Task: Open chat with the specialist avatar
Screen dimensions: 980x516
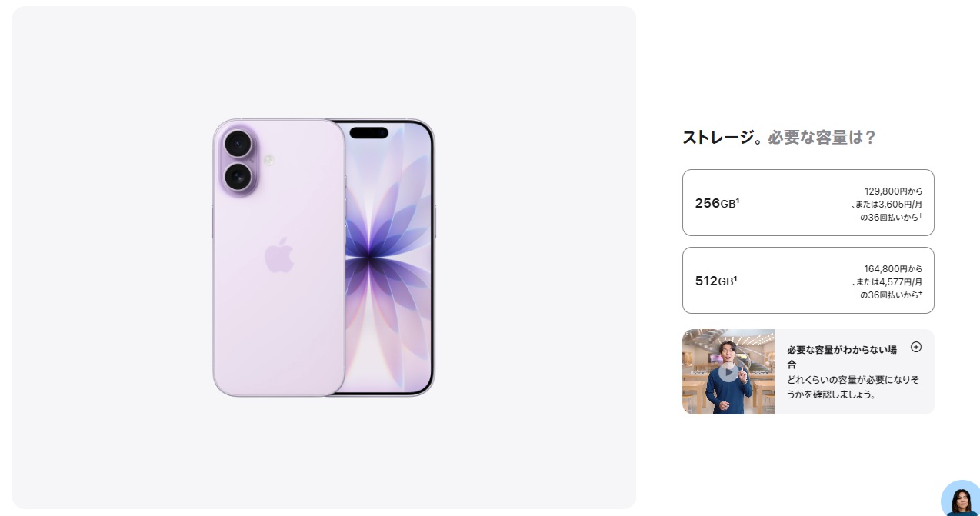Action: coord(961,498)
